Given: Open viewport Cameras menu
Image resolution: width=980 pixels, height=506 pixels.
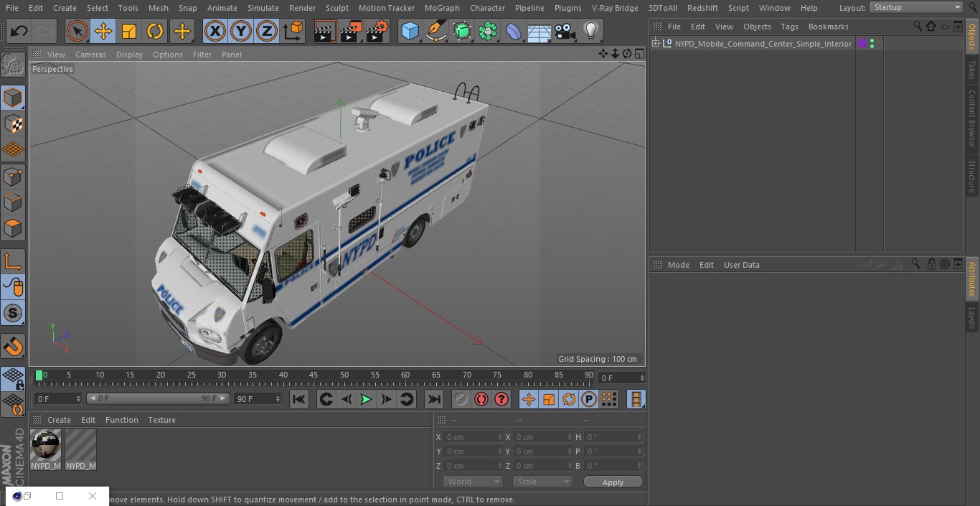Looking at the screenshot, I should click(90, 55).
